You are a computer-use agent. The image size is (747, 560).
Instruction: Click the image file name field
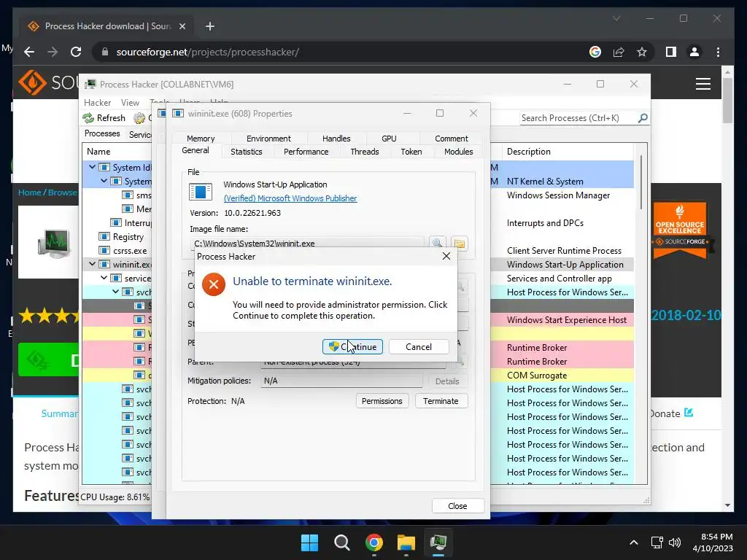[x=307, y=243]
